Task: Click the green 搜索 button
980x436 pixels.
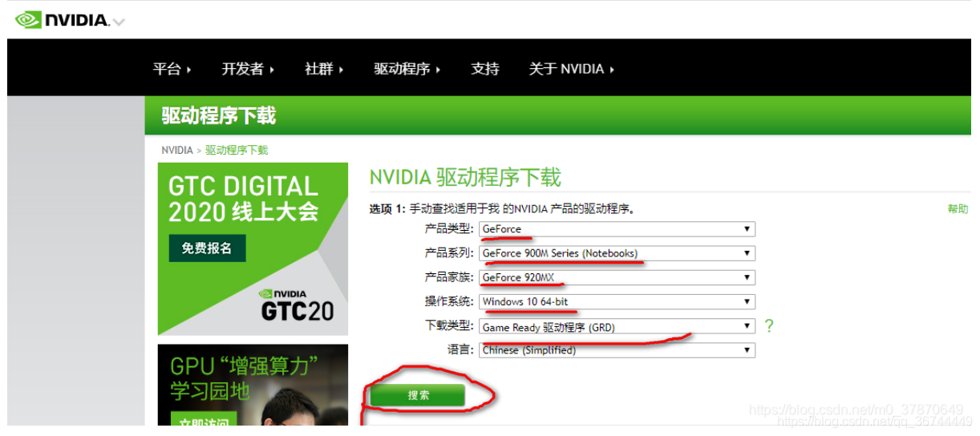Action: click(x=418, y=395)
